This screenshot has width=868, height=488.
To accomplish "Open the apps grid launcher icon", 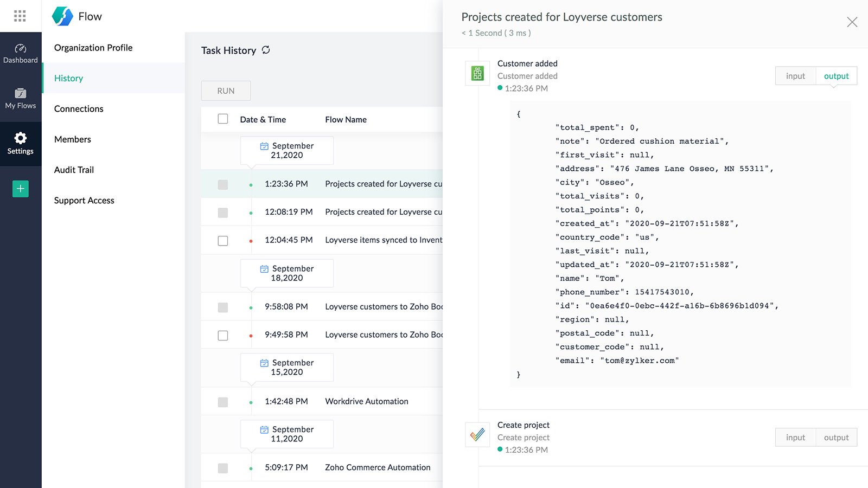I will click(20, 16).
